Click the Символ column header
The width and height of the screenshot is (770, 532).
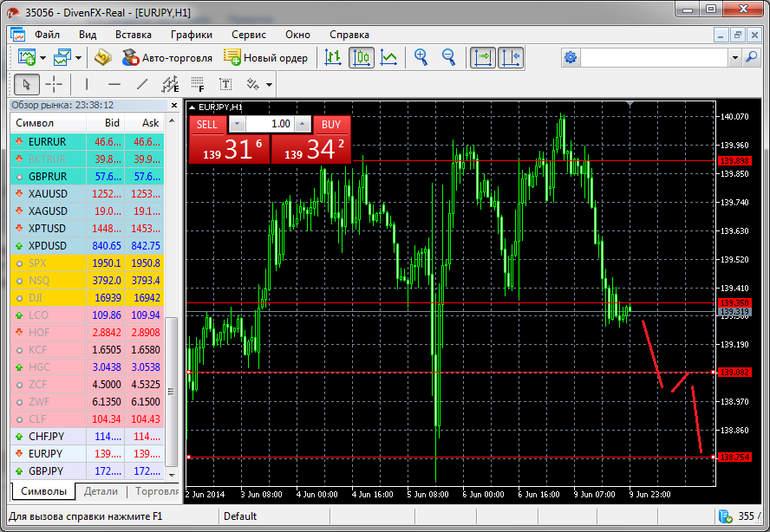coord(49,123)
